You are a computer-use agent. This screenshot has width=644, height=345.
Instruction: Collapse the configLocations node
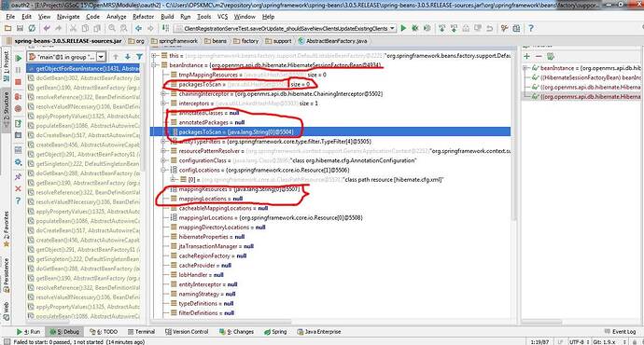tap(163, 170)
